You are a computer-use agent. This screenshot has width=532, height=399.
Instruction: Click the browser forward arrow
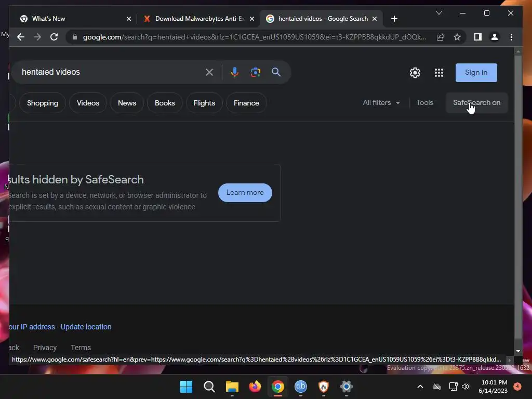coord(37,37)
